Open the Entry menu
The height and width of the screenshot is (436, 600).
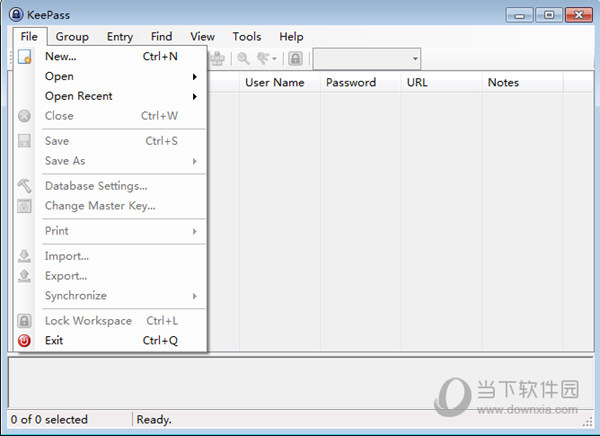click(x=120, y=37)
